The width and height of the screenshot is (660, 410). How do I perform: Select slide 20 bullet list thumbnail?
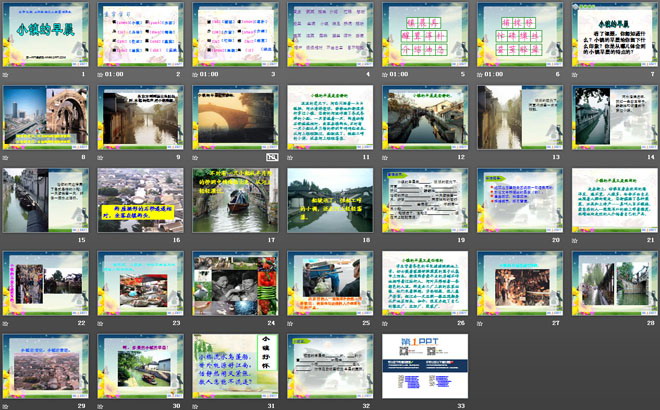click(520, 200)
